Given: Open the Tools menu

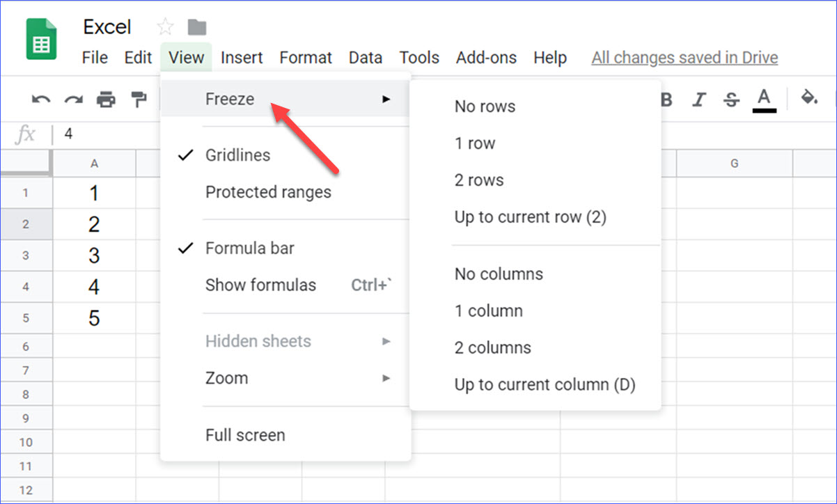Looking at the screenshot, I should [x=419, y=58].
